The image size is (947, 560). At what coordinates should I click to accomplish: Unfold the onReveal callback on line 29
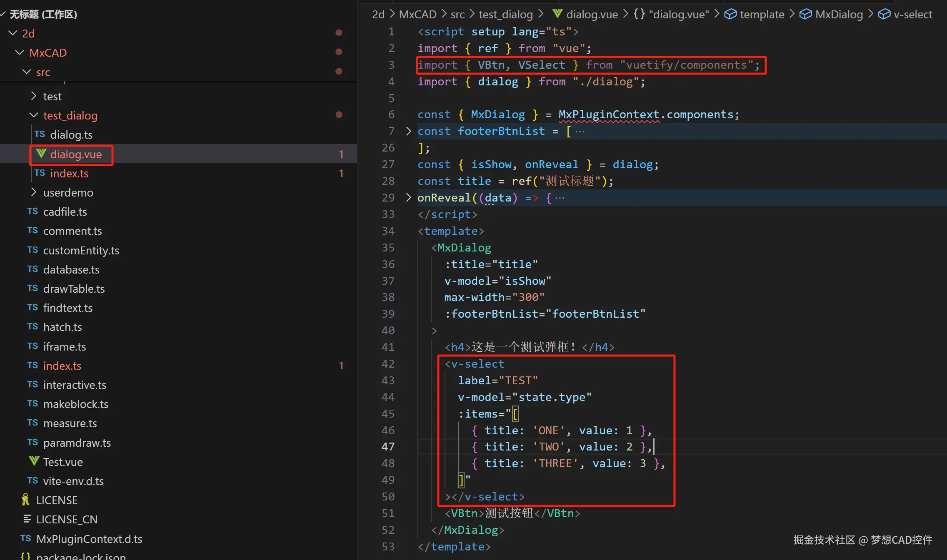point(408,197)
